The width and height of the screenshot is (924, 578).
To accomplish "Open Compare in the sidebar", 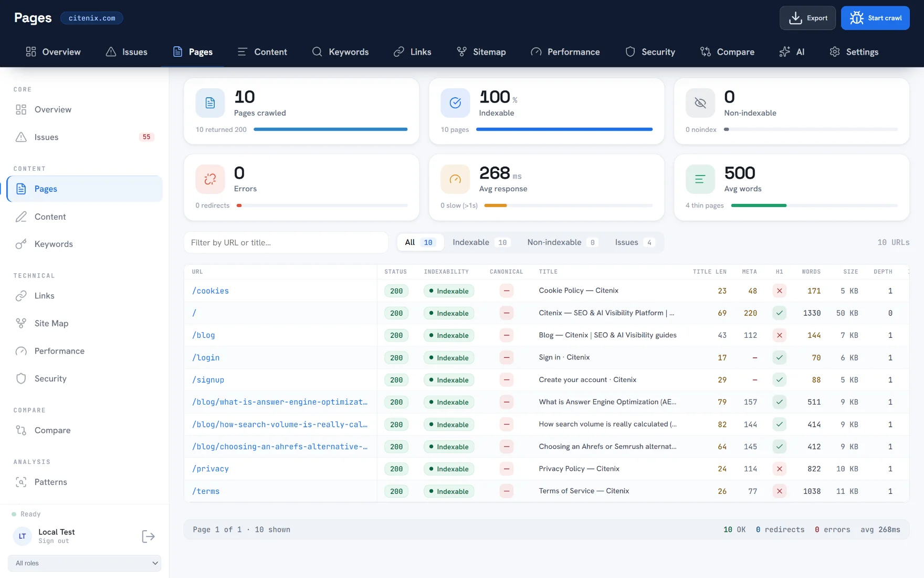I will (85, 430).
